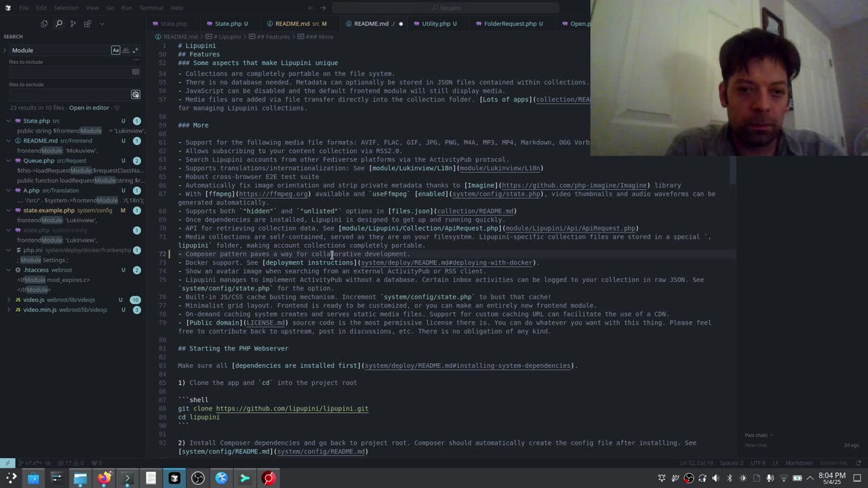868x488 pixels.
Task: Click Ln 72, Col 19 status item
Action: point(696,463)
